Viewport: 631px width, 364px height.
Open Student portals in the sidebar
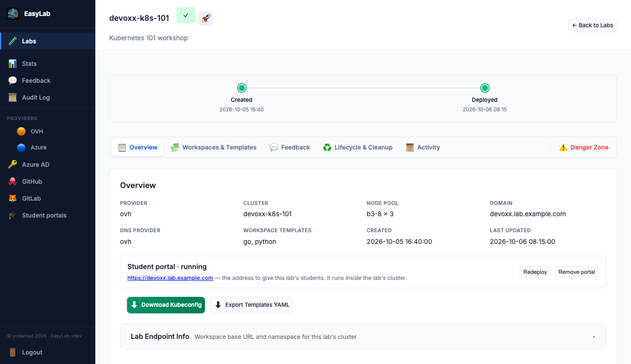[48, 215]
